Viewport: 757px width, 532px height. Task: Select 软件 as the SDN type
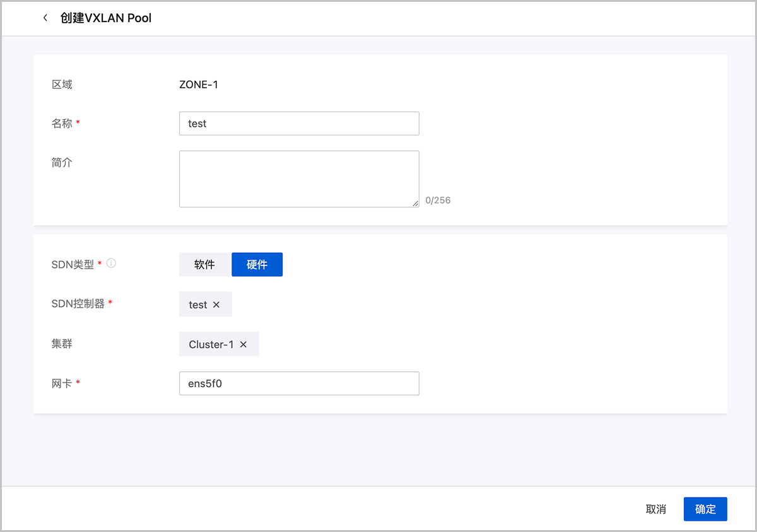[204, 265]
